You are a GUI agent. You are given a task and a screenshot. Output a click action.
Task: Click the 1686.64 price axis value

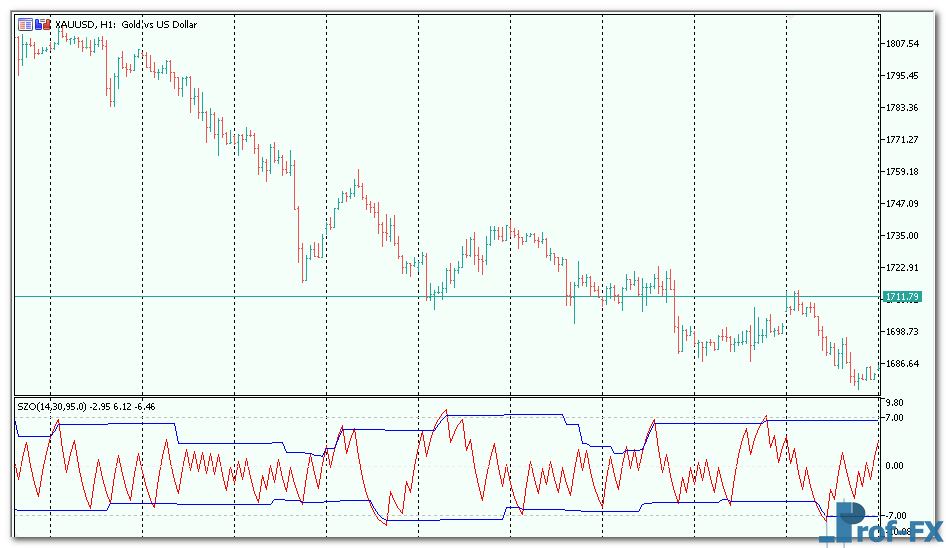tap(902, 364)
